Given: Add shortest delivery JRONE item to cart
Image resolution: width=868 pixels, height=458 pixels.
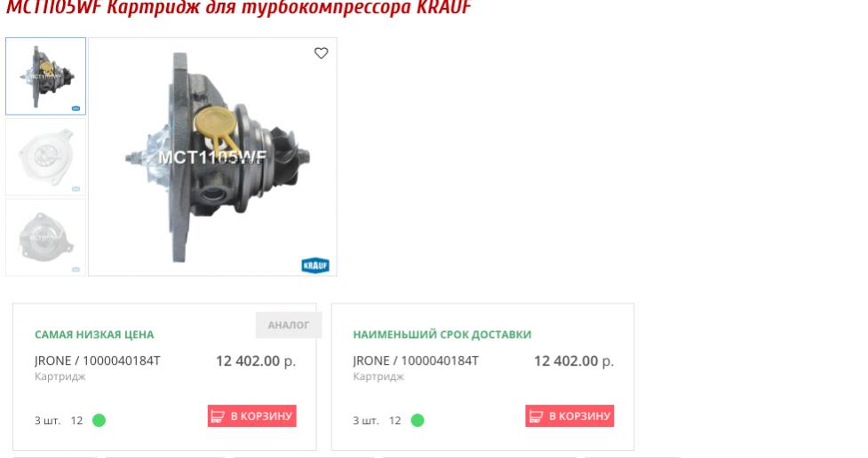Looking at the screenshot, I should [x=569, y=416].
